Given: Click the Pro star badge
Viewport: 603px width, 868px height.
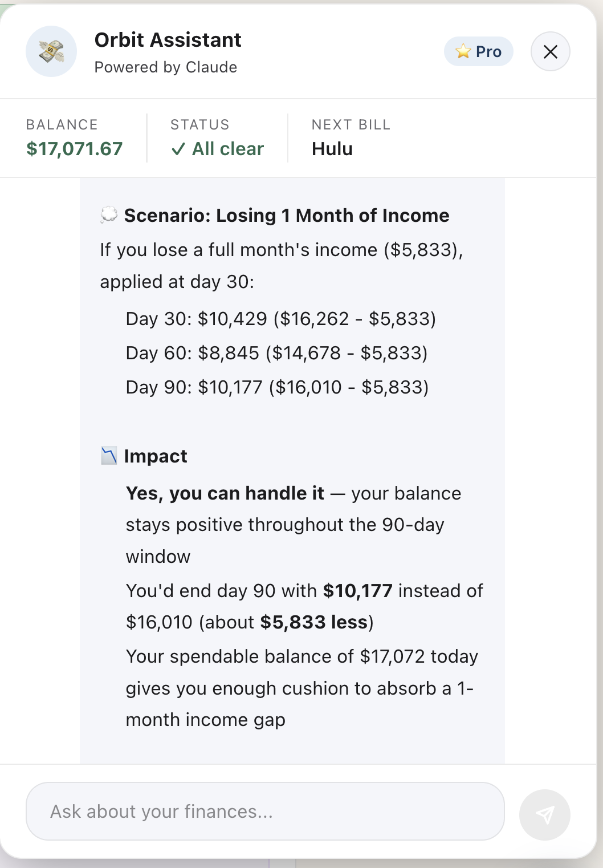Looking at the screenshot, I should 479,51.
